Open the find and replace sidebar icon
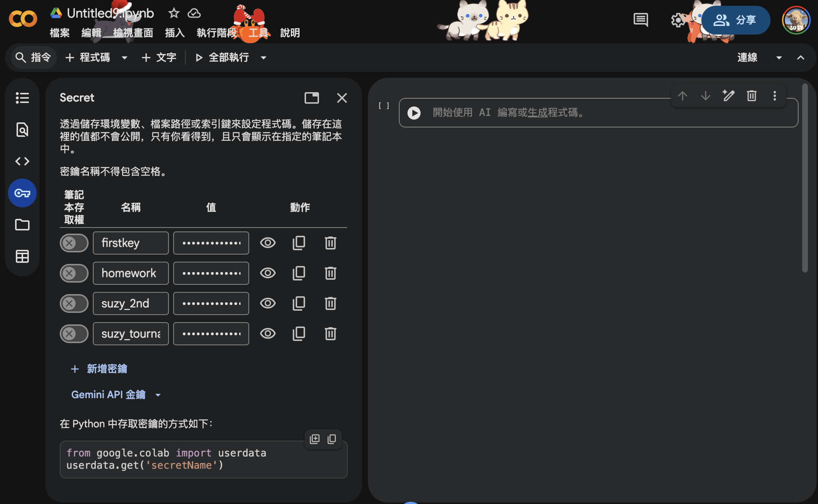 22,130
